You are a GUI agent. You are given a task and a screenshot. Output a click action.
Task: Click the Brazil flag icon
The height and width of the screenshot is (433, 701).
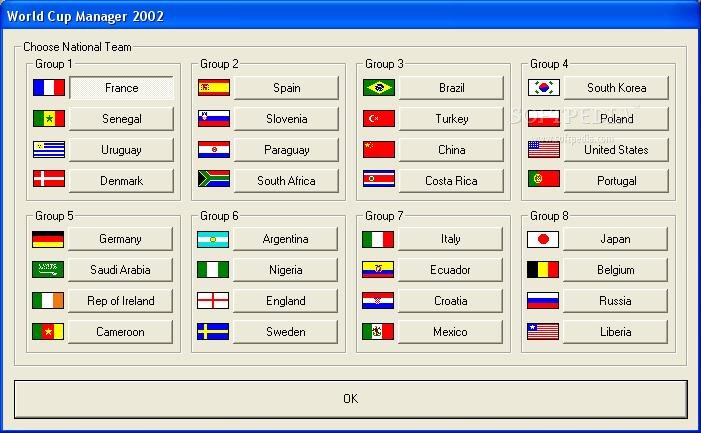(379, 88)
